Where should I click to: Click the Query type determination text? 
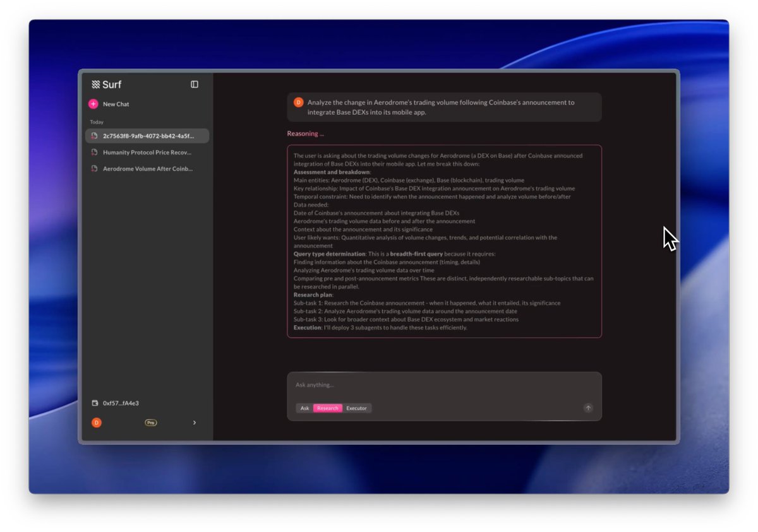click(x=329, y=254)
